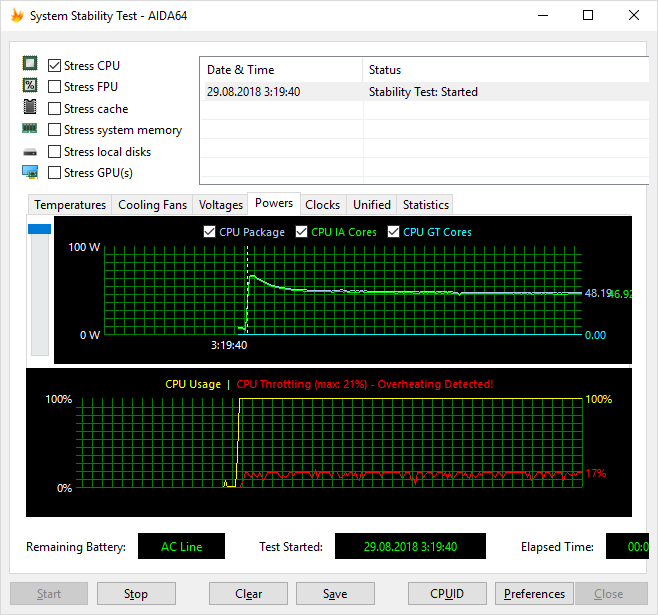Click the Elapsed Time value field
Image resolution: width=658 pixels, height=615 pixels.
(x=627, y=546)
